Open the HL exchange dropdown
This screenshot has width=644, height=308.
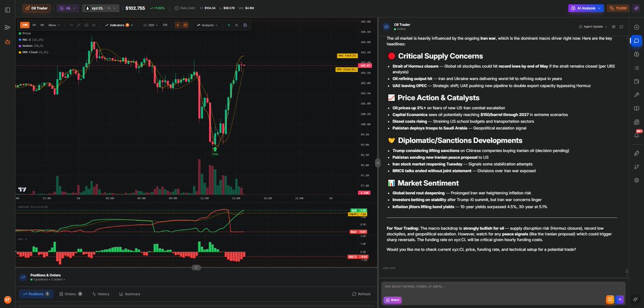[68, 8]
